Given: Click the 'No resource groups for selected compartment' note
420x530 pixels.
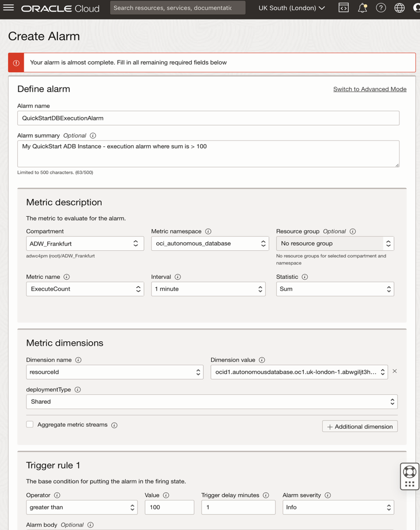Looking at the screenshot, I should coord(331,260).
